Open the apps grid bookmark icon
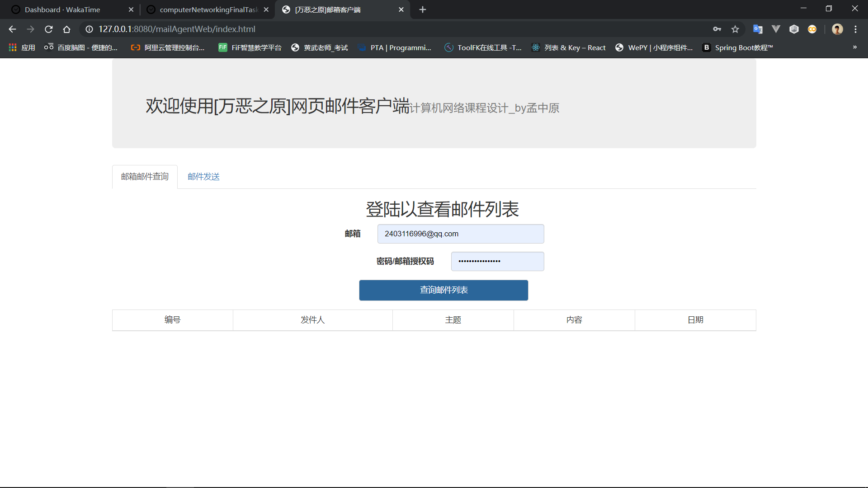The width and height of the screenshot is (868, 488). click(13, 47)
